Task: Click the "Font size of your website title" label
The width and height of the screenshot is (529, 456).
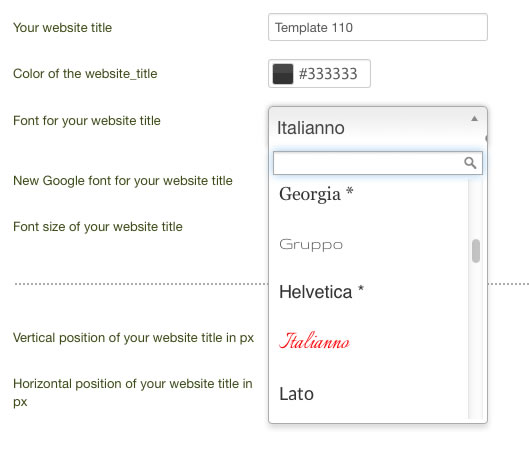Action: [x=98, y=227]
